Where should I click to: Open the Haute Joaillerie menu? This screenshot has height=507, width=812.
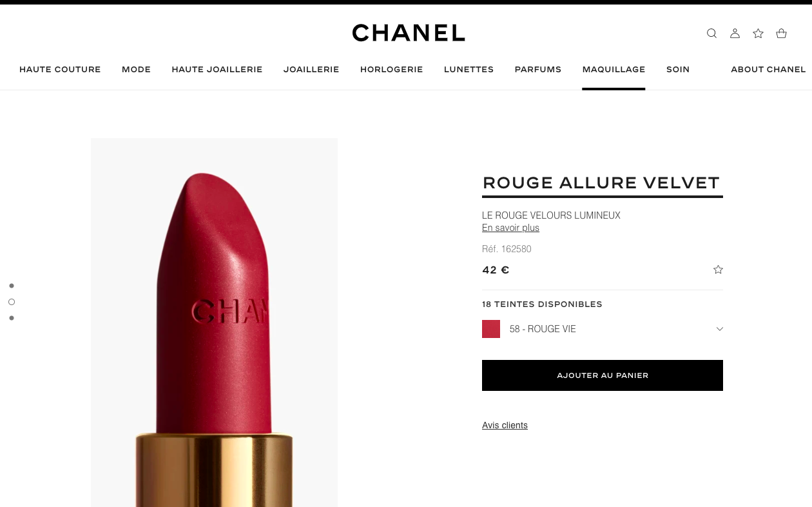pos(217,70)
